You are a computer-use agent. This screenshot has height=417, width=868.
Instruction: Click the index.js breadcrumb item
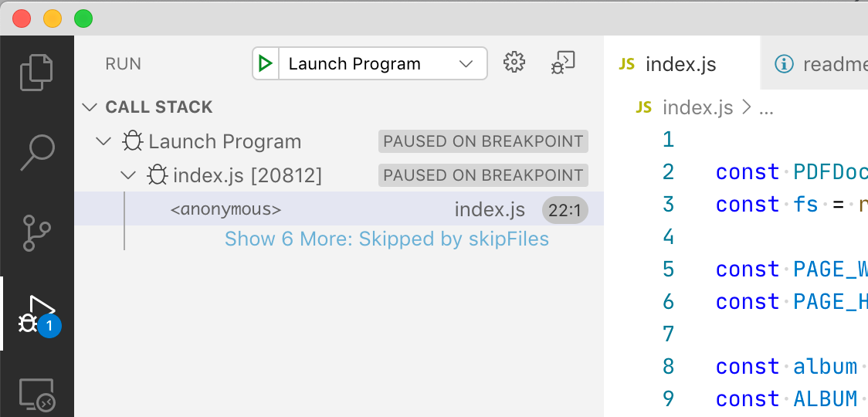coord(697,108)
